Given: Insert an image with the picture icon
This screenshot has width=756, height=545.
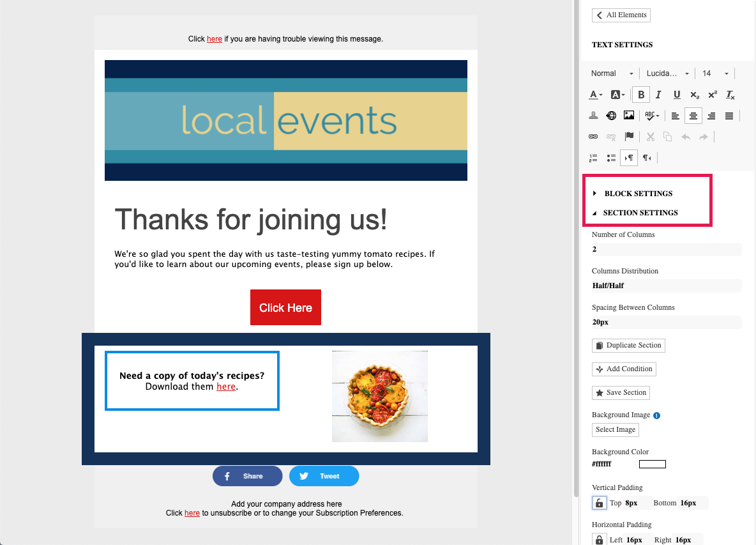Looking at the screenshot, I should tap(629, 116).
